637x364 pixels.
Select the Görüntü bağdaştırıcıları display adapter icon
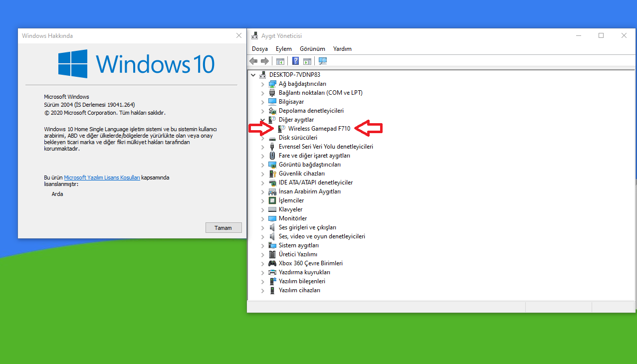(272, 165)
